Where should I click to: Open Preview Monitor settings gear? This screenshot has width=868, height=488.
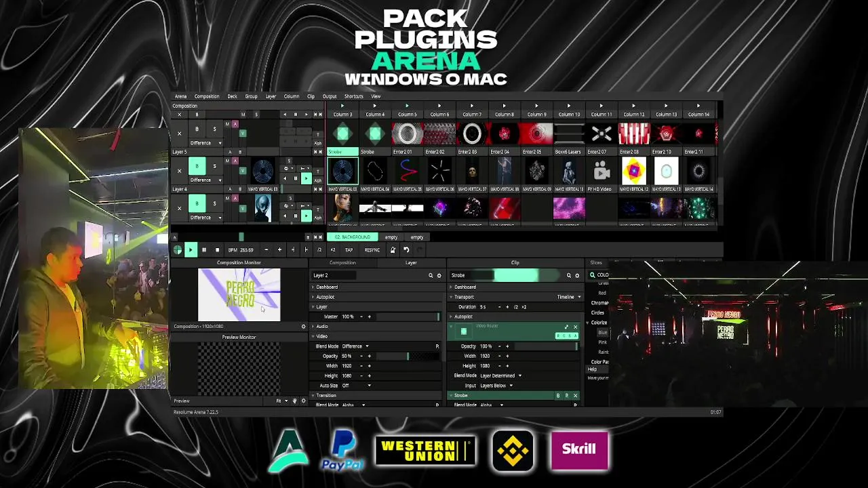point(303,401)
